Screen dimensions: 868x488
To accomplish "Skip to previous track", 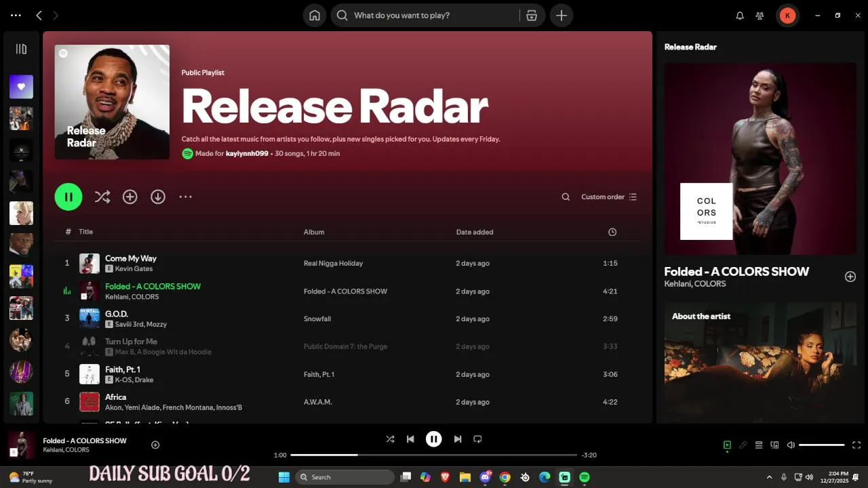I will pos(410,439).
